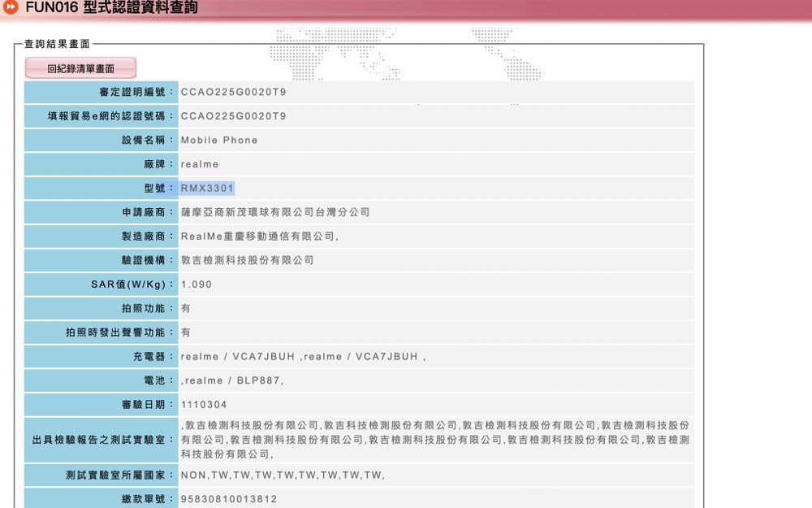812x508 pixels.
Task: Click the applicant 薩摩亞商新茂環球有限公司台灣分公司
Action: coord(275,212)
